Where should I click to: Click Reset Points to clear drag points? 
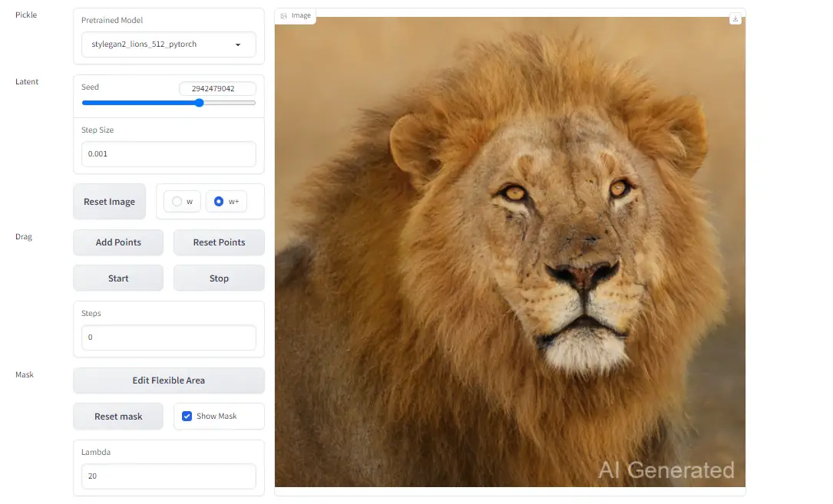(x=218, y=242)
